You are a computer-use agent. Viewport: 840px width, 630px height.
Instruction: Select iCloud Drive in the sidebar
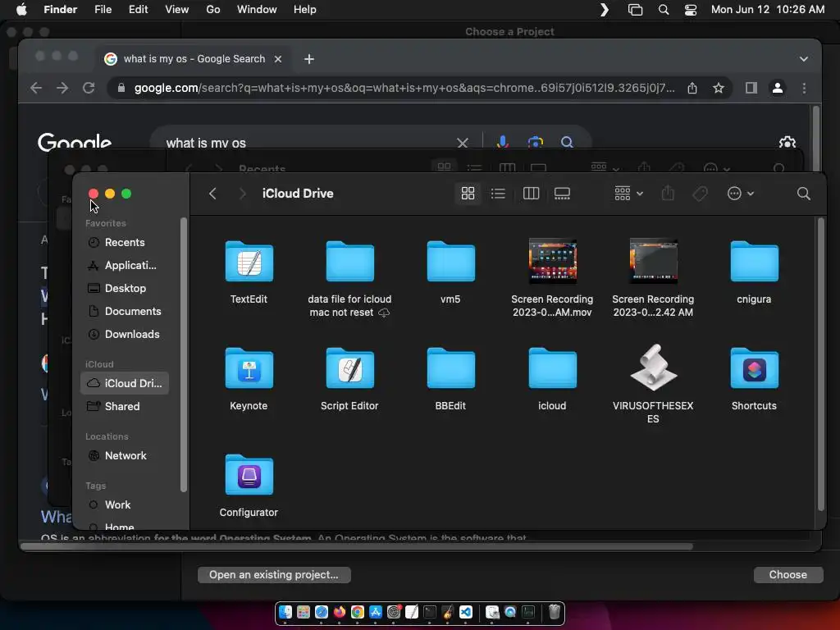click(125, 383)
